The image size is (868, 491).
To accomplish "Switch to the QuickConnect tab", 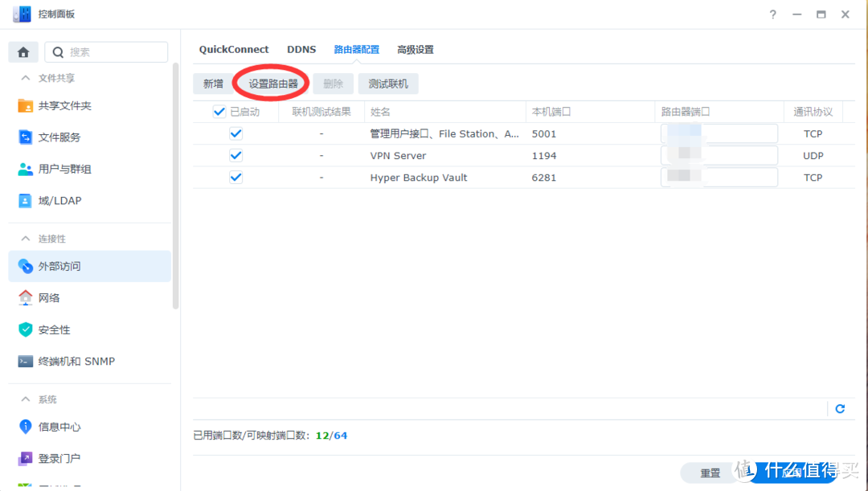I will (234, 49).
